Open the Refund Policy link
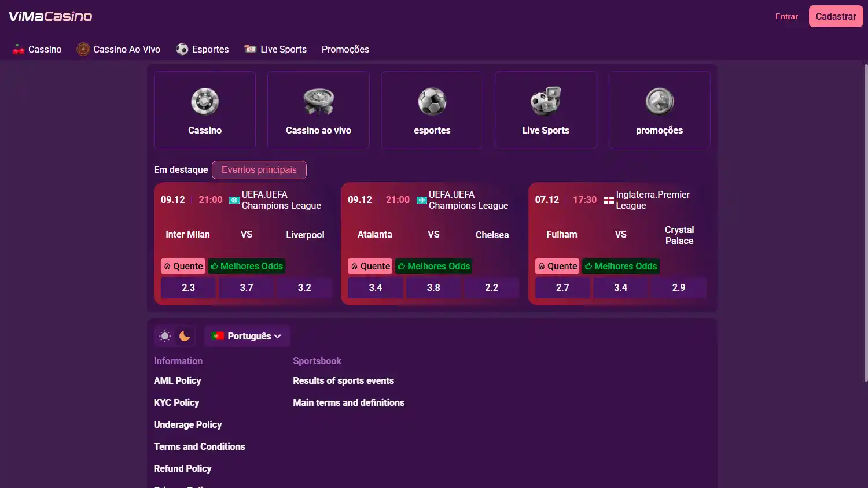 tap(183, 468)
